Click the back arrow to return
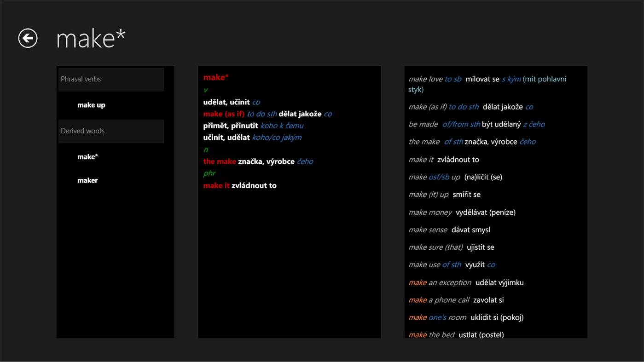The height and width of the screenshot is (362, 644). pyautogui.click(x=27, y=38)
